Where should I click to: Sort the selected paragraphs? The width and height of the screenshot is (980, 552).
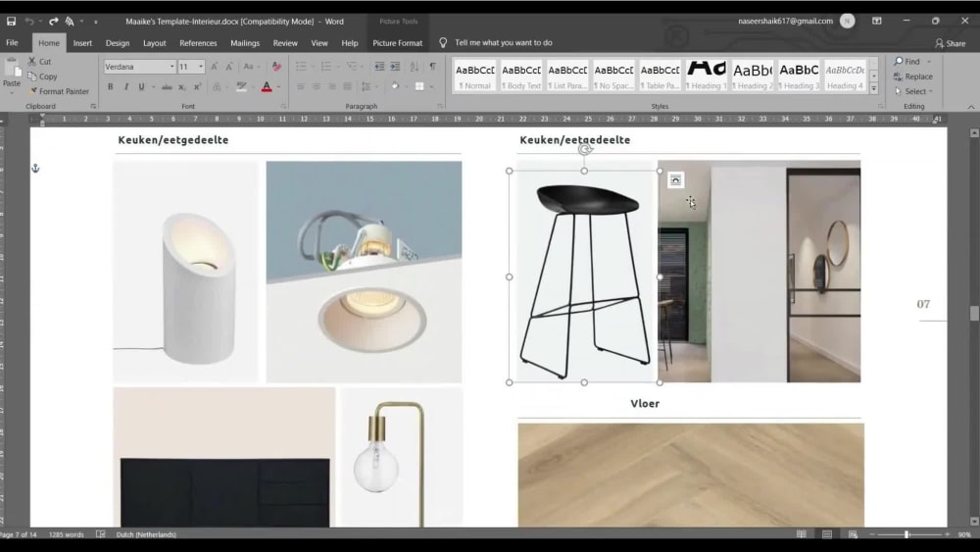414,67
